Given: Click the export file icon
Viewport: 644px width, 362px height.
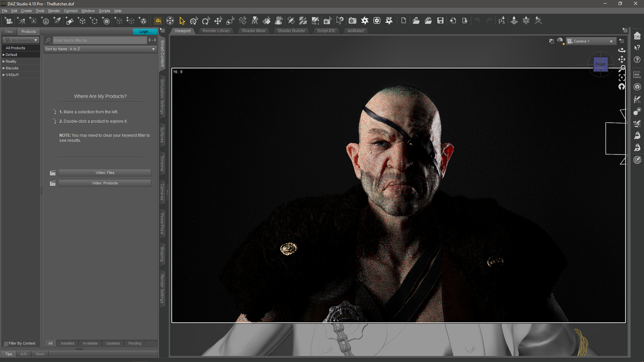Looking at the screenshot, I should (x=465, y=21).
